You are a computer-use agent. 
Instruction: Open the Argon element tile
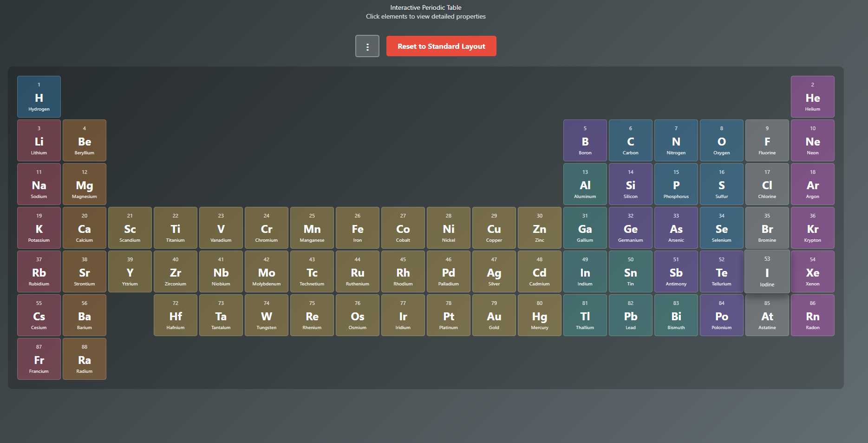[x=813, y=184]
